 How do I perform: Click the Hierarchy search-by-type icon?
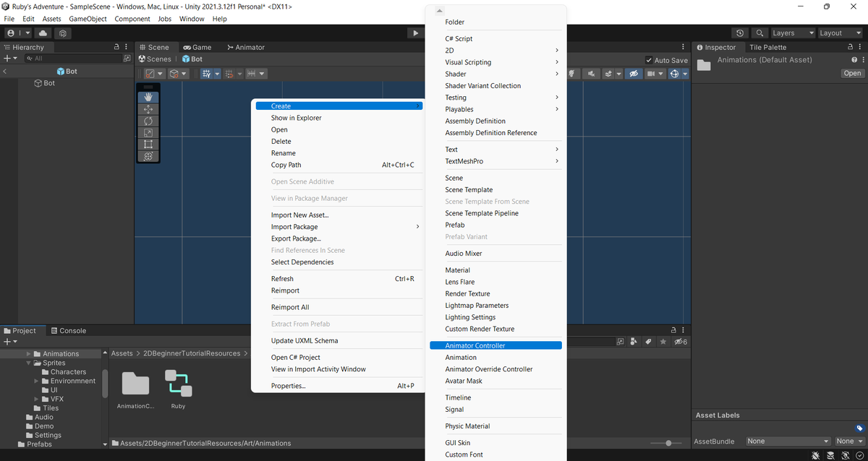click(127, 59)
